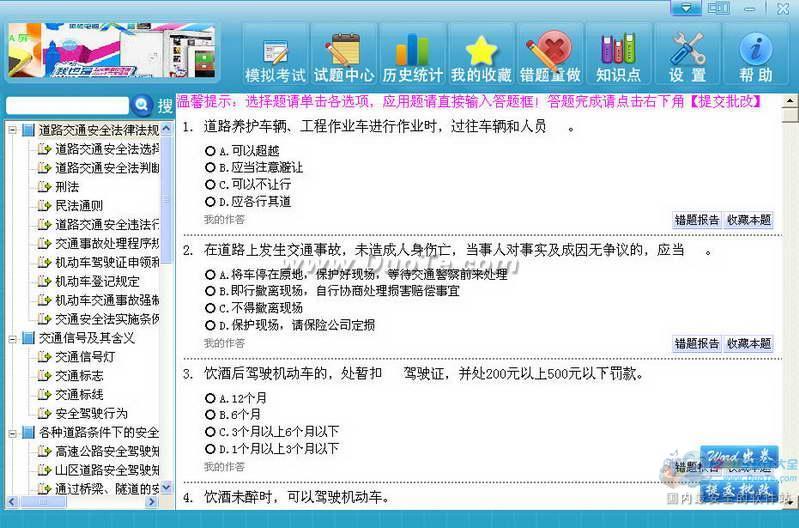This screenshot has width=799, height=528.
Task: Open 高速公路安全驾驶 tree item
Action: (x=107, y=451)
